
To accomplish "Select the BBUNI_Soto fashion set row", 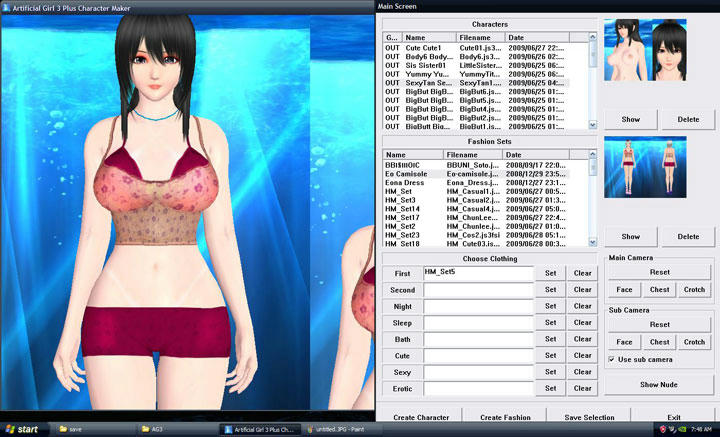I will click(476, 165).
